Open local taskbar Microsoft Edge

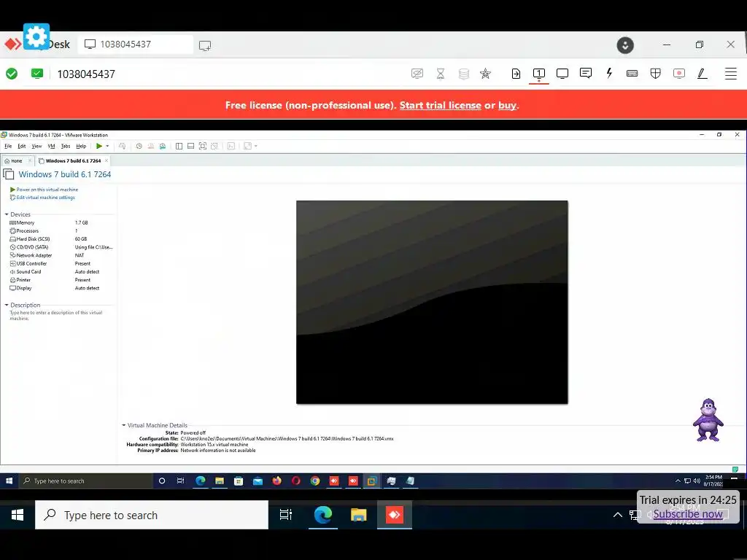tap(322, 515)
